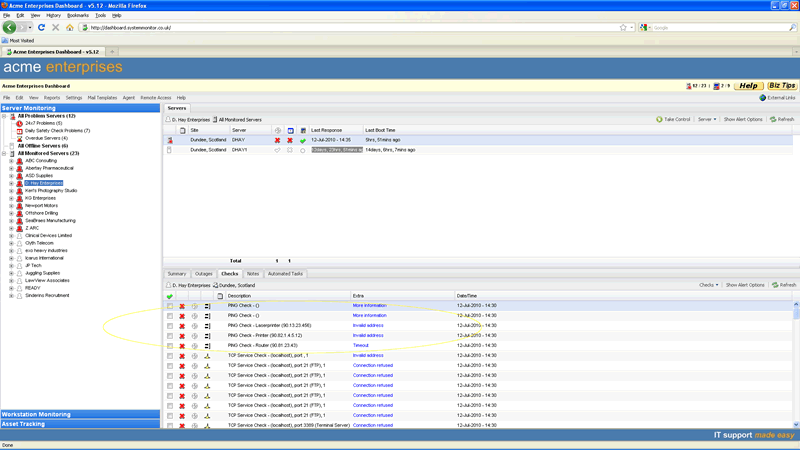Image resolution: width=800 pixels, height=450 pixels.
Task: Tick checkbox for TCP 'port , 1' check
Action: (x=170, y=356)
